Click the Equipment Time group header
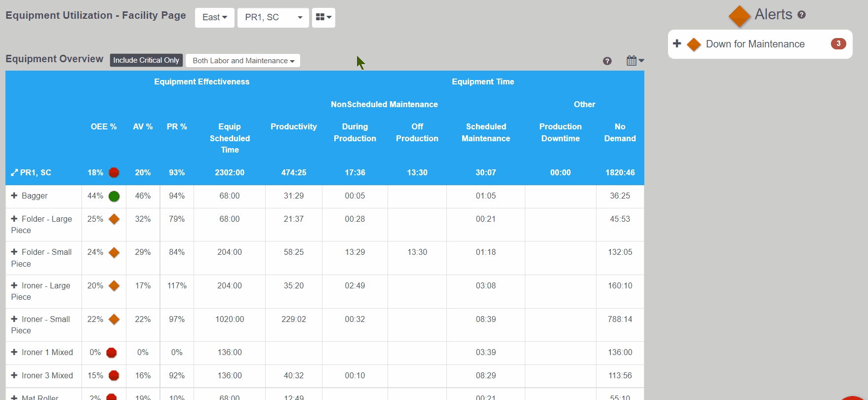Screen dimensions: 868x400 pyautogui.click(x=483, y=81)
